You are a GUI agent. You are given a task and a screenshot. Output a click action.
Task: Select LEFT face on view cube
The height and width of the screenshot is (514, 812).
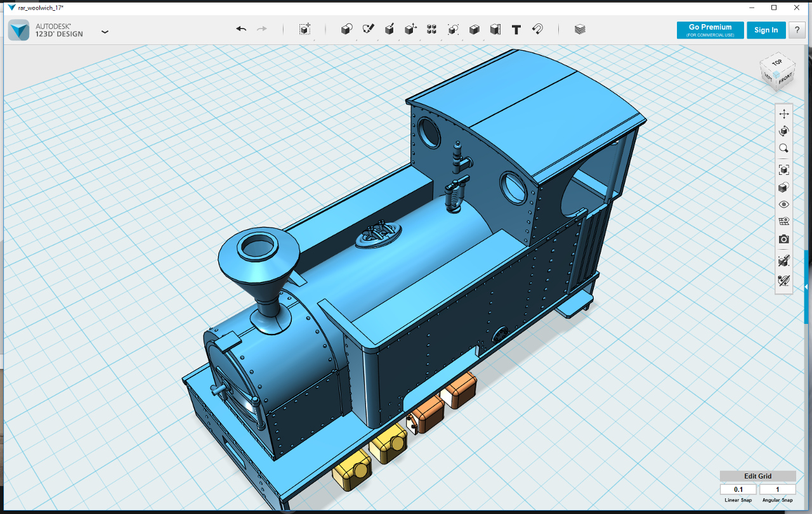coord(768,78)
